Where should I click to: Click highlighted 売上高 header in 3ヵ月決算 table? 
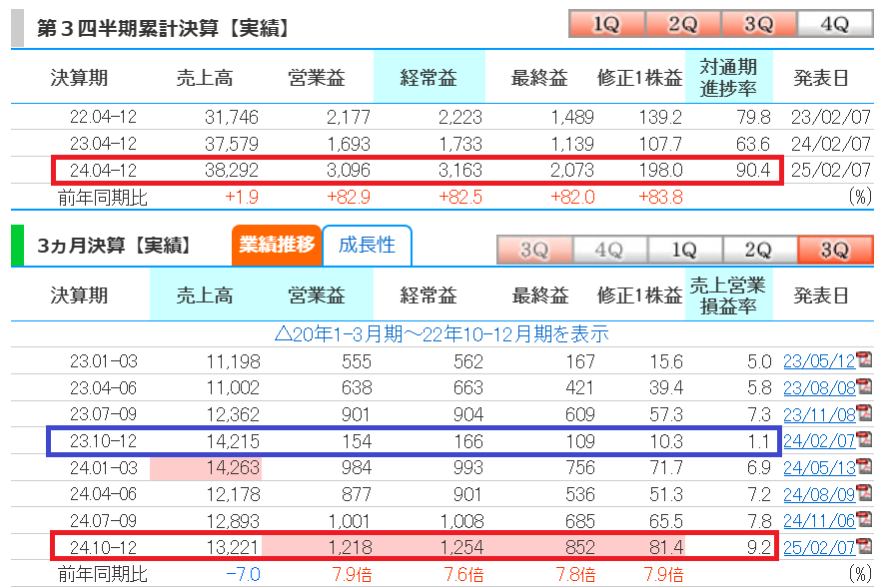[x=205, y=294]
